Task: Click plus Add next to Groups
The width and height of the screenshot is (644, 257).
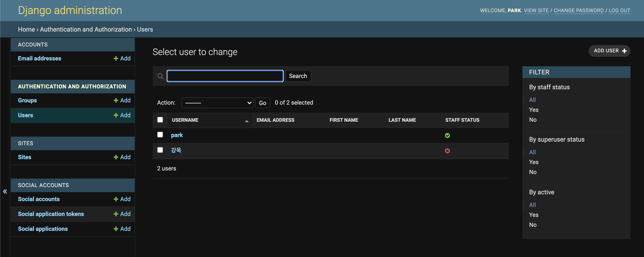Action: (x=122, y=100)
